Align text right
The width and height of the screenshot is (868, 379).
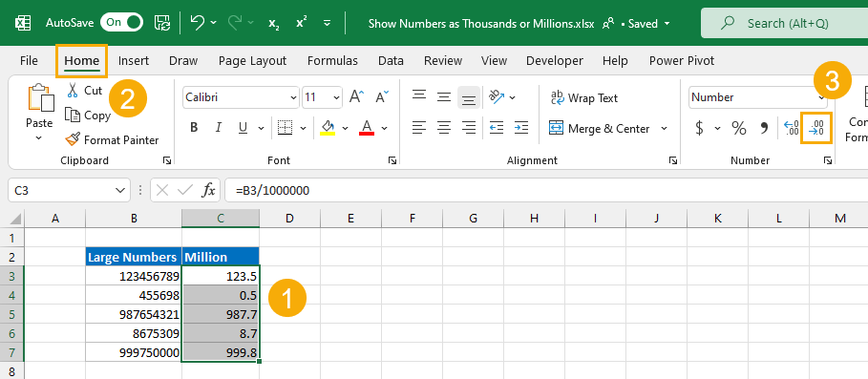(x=469, y=128)
